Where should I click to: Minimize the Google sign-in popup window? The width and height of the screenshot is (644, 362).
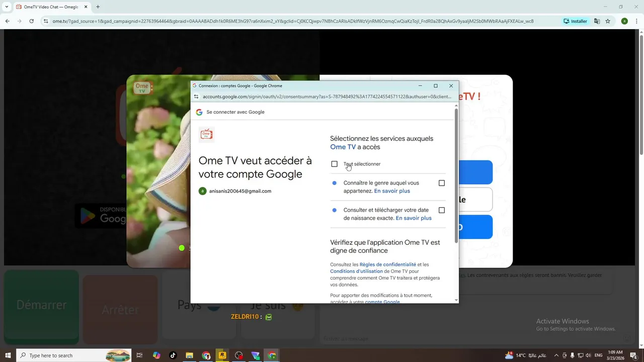click(420, 85)
